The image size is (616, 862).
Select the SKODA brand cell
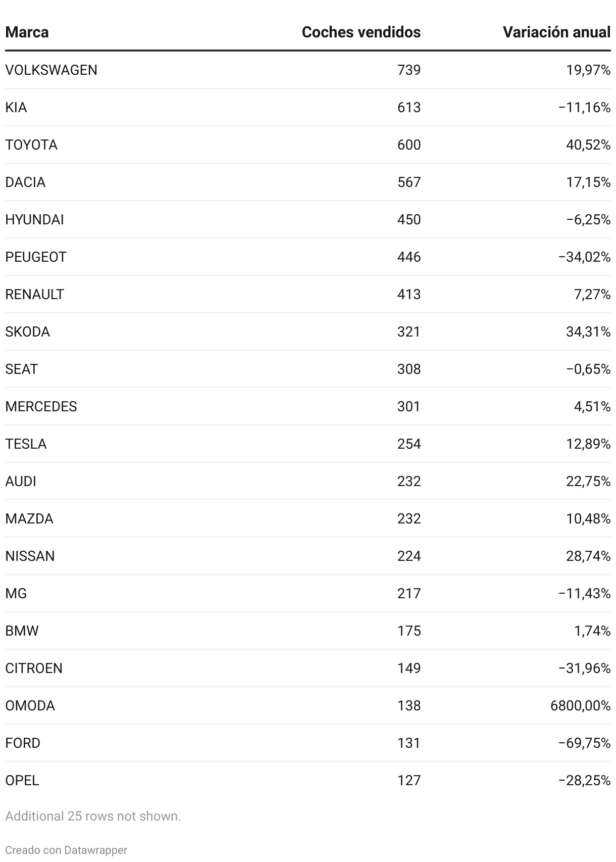tap(27, 331)
